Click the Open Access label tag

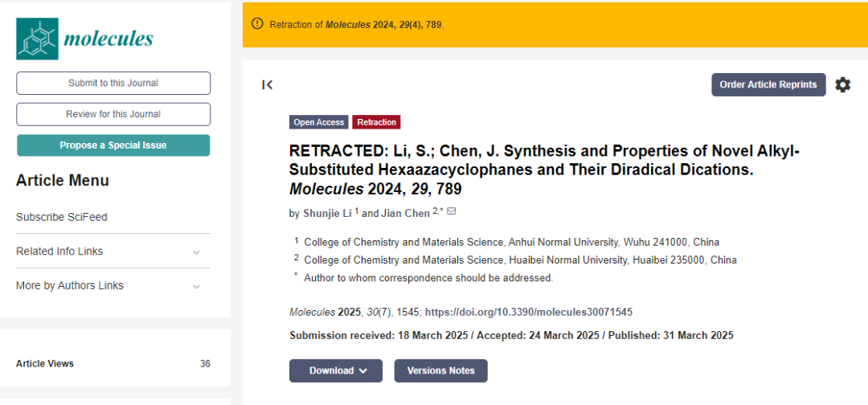coord(318,122)
